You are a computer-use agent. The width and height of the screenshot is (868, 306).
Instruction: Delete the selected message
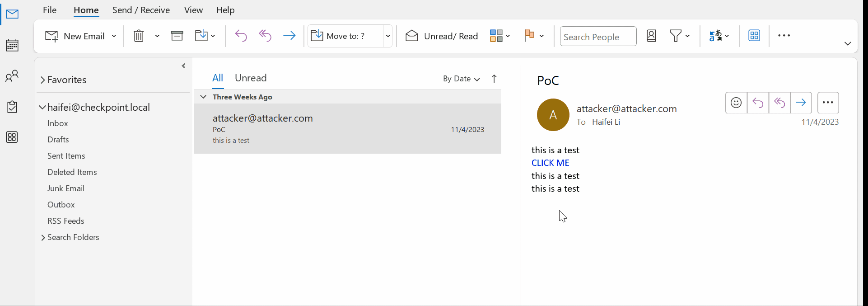click(139, 36)
